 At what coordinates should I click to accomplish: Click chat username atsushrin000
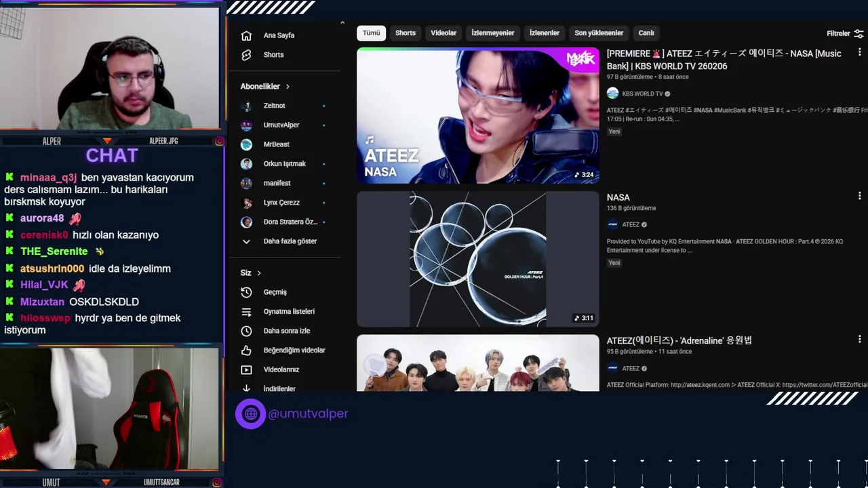tap(52, 269)
